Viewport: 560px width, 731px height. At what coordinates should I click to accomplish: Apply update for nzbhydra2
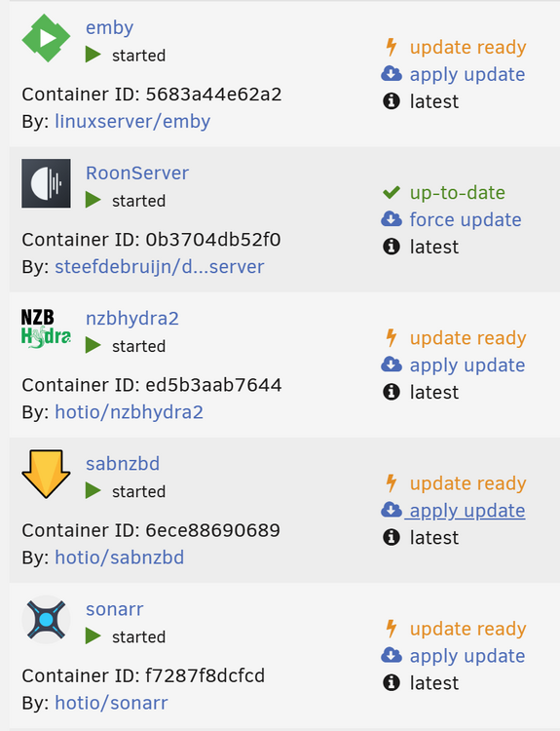tap(467, 365)
